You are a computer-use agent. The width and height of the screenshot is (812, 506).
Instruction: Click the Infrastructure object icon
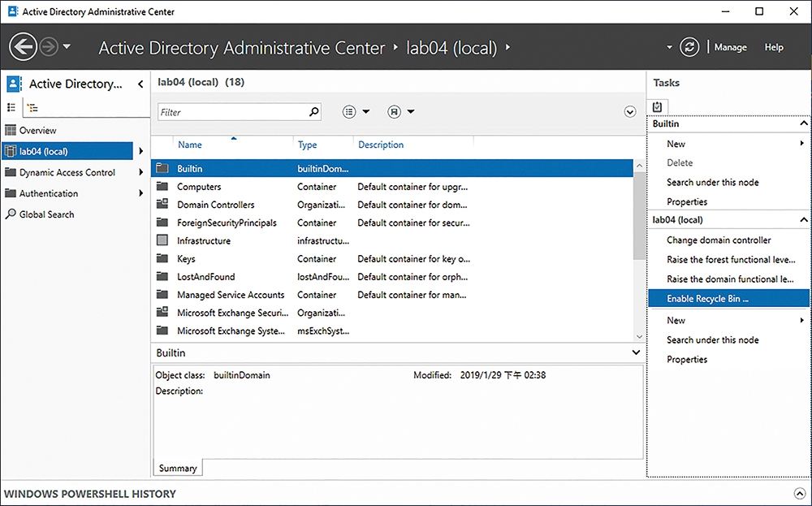click(162, 240)
